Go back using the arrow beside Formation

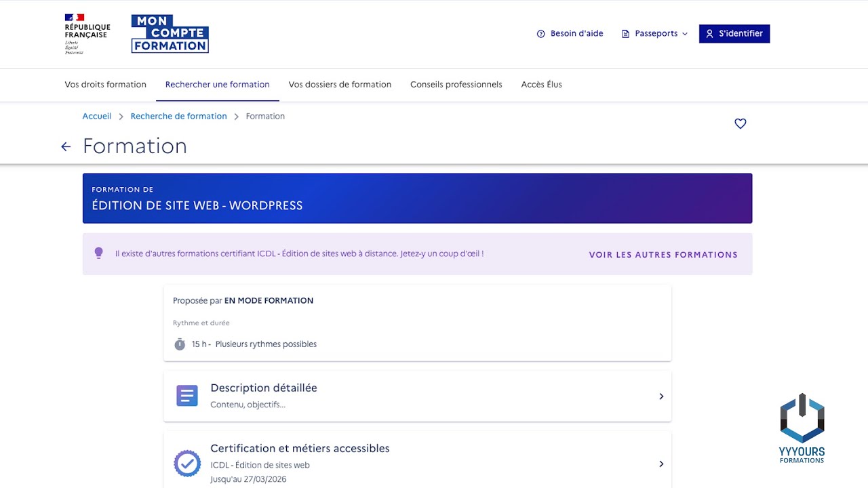[x=66, y=146]
